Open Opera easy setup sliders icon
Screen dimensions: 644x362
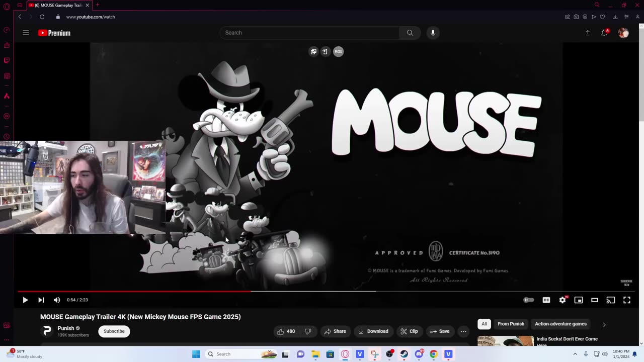(626, 17)
